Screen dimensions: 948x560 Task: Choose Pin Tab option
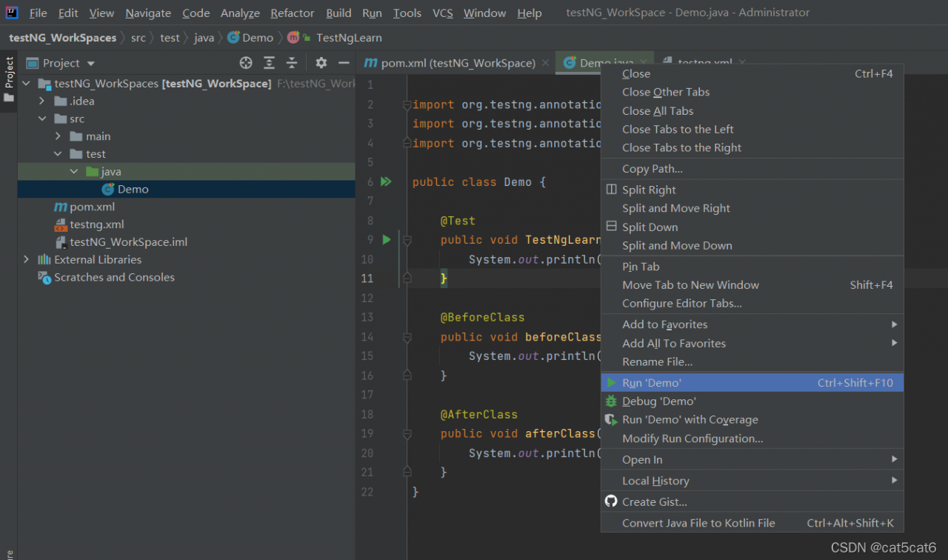[752, 267]
